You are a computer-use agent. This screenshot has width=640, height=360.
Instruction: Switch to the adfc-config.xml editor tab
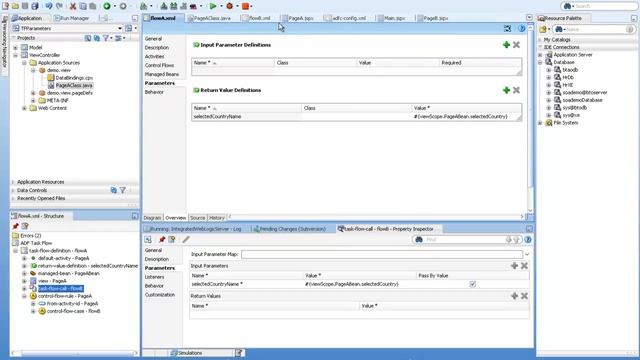pos(344,18)
